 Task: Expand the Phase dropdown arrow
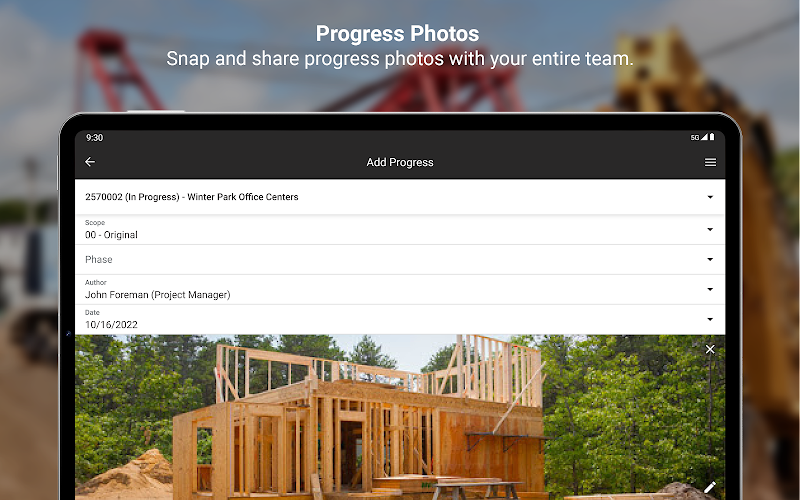pyautogui.click(x=710, y=259)
